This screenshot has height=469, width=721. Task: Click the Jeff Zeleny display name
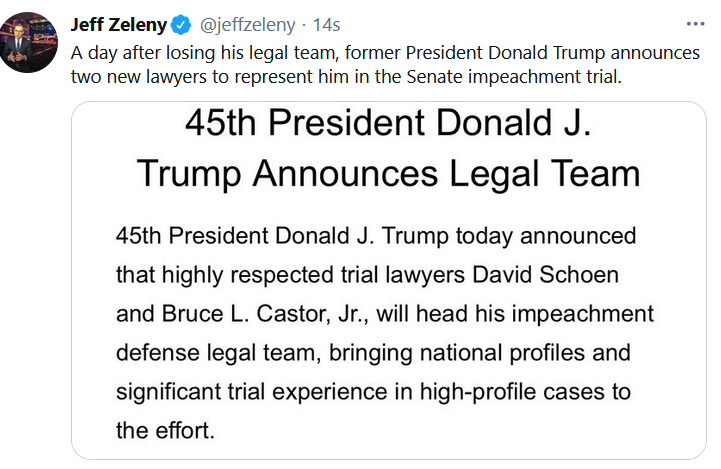pos(119,25)
